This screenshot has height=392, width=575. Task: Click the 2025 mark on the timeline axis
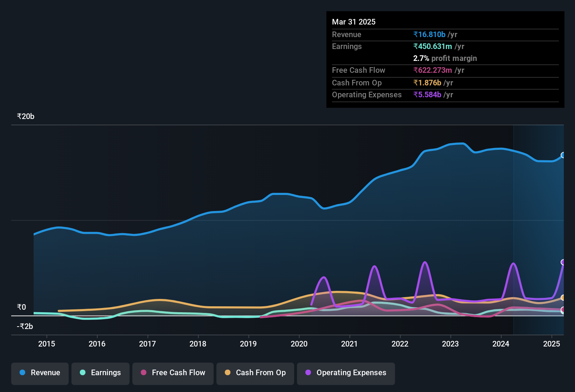(x=552, y=344)
